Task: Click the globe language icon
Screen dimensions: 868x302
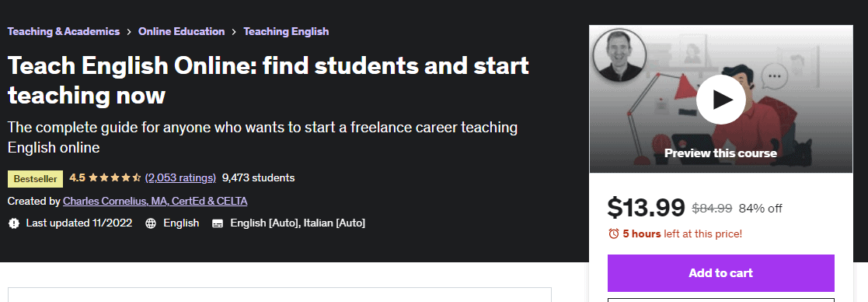Action: (x=151, y=223)
